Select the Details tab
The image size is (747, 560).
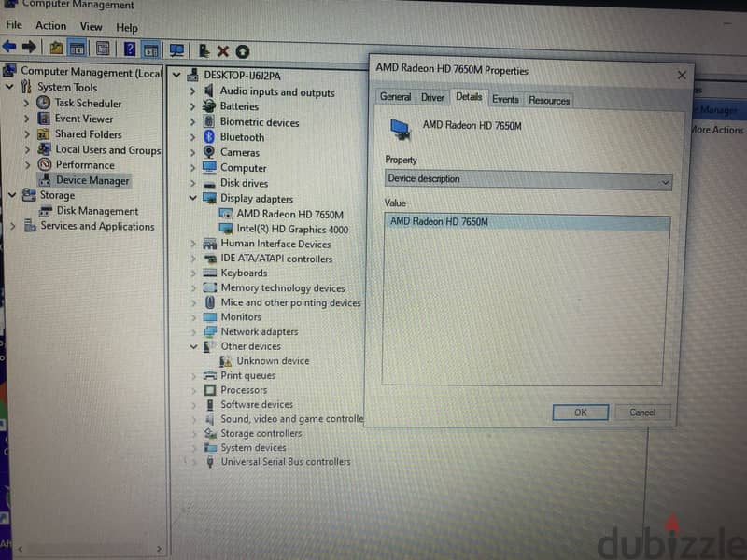469,97
